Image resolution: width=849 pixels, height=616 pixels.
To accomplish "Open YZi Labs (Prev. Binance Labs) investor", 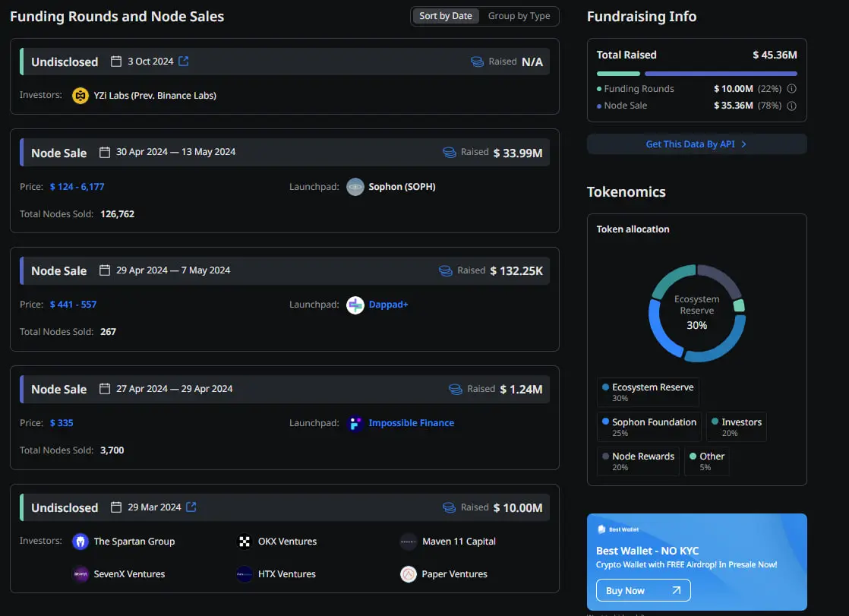I will (155, 96).
